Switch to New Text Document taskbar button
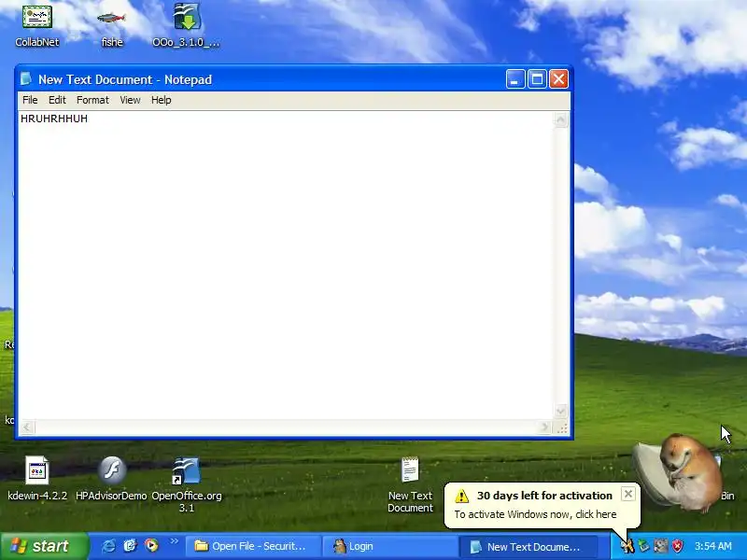Viewport: 747px width, 560px height. [x=528, y=547]
